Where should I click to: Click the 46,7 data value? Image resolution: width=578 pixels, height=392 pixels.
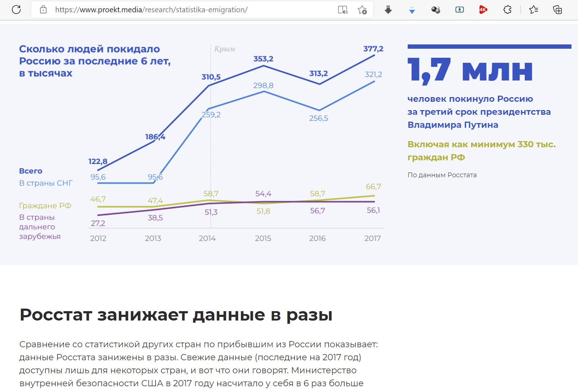coord(98,199)
